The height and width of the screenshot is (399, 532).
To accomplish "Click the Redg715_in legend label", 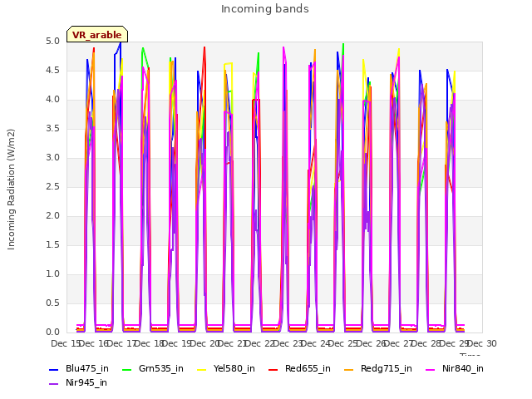I will (386, 368).
